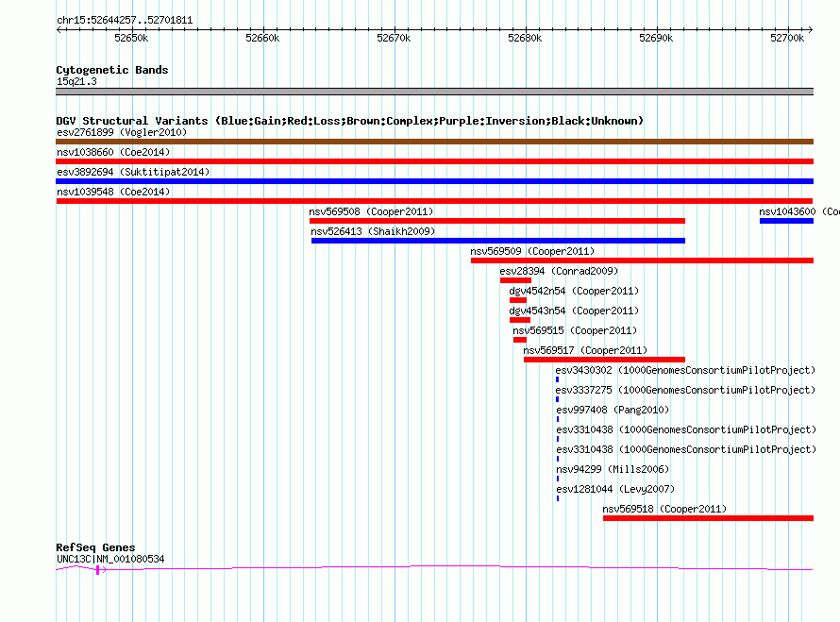Click the tiny blue esv1281044 marker
840x622 pixels.
point(558,498)
